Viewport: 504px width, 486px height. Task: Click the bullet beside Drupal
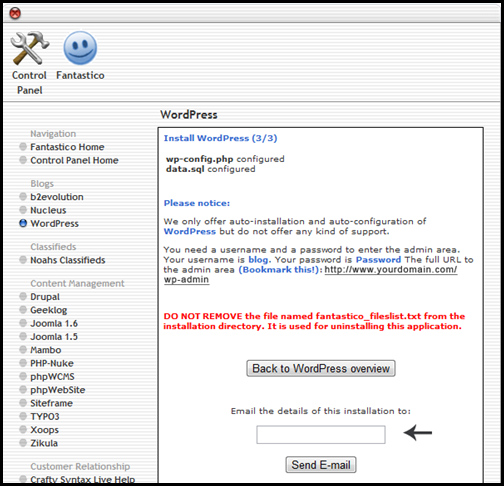[x=23, y=296]
